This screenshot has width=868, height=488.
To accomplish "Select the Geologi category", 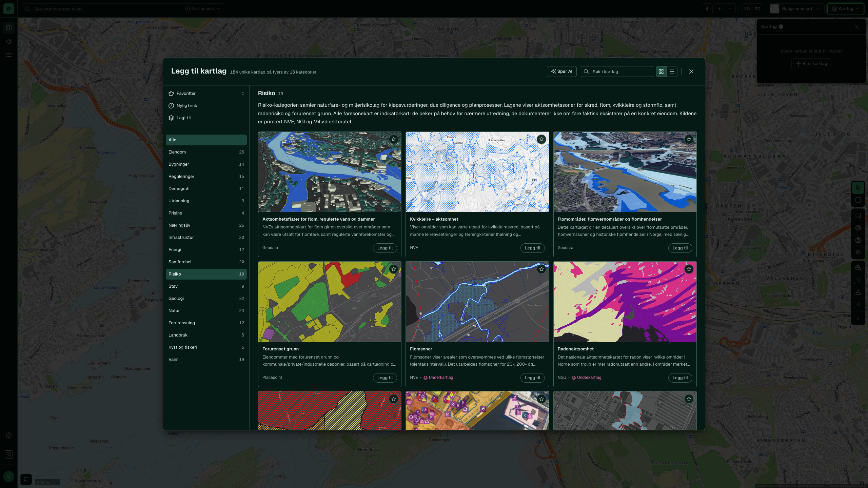I will 206,299.
